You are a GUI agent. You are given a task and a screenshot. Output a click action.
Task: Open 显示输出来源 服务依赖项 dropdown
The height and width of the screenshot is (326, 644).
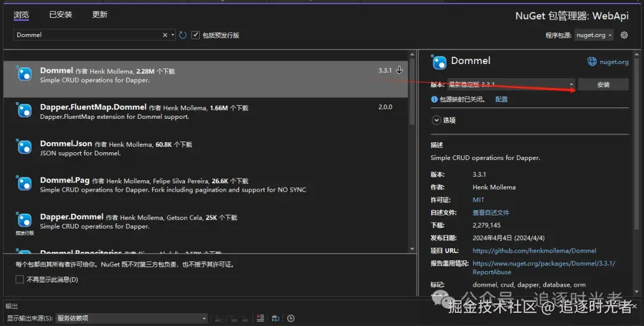[131, 318]
